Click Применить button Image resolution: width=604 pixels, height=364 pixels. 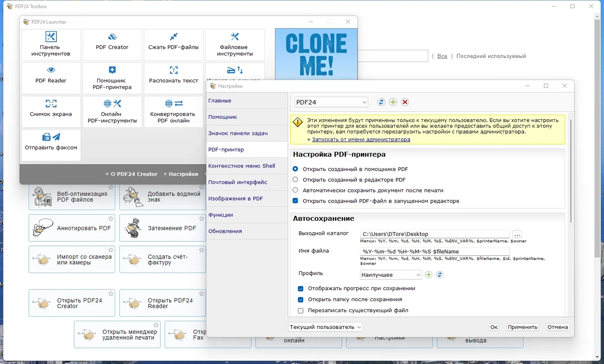pyautogui.click(x=522, y=327)
